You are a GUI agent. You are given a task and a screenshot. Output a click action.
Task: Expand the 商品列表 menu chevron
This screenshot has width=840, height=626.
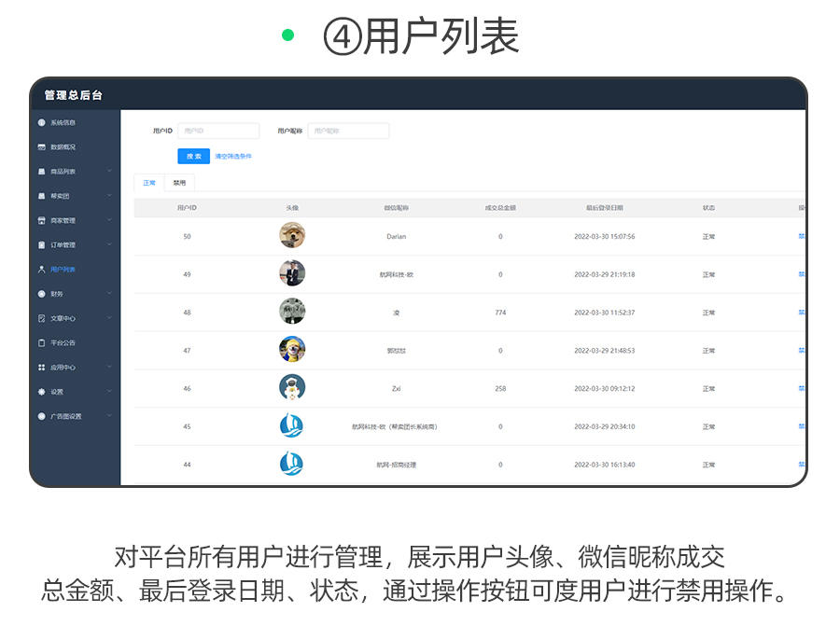click(109, 172)
